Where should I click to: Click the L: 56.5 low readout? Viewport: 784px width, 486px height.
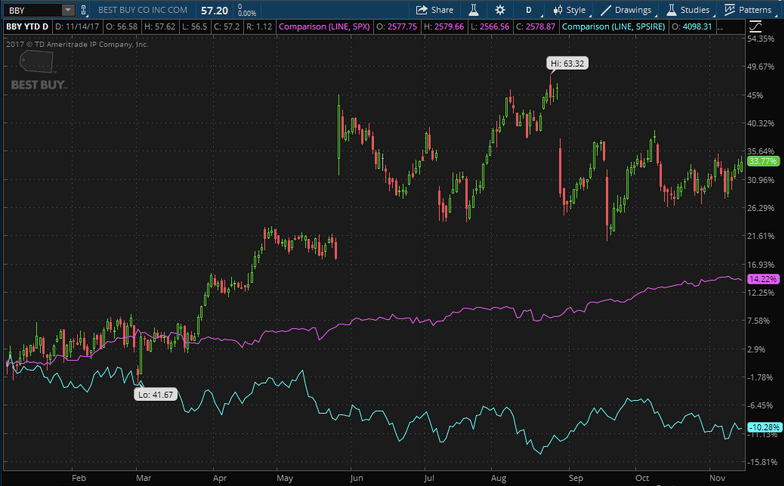pyautogui.click(x=194, y=26)
